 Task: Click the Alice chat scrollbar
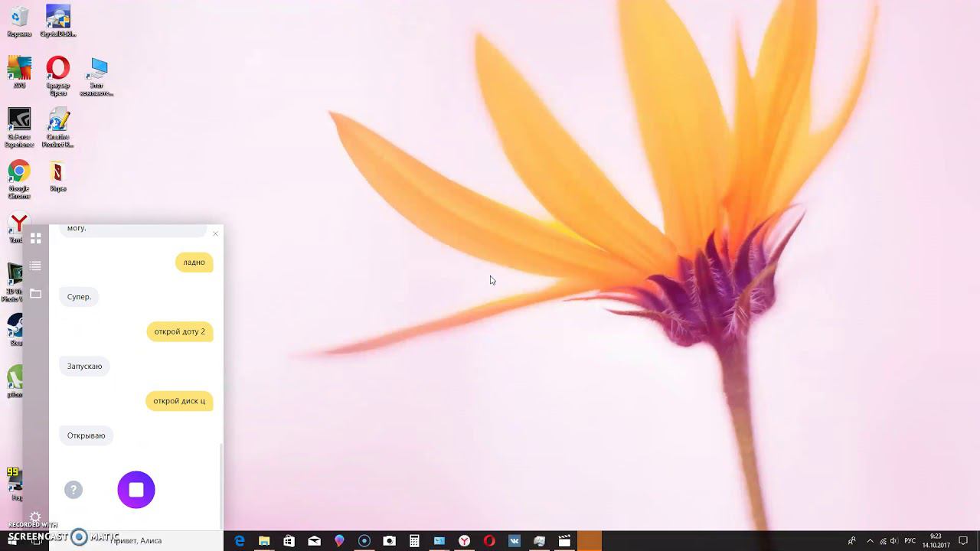[221, 485]
